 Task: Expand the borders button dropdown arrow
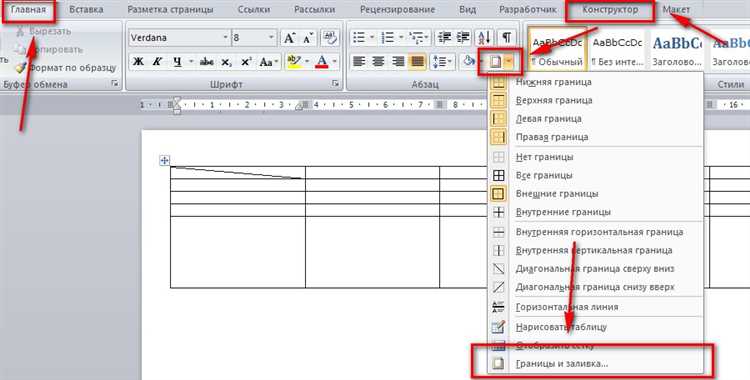click(509, 61)
